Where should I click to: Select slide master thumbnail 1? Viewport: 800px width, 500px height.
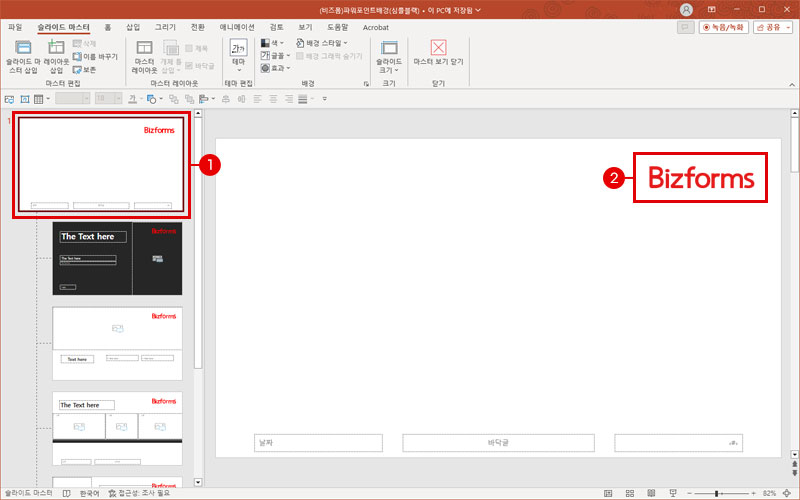(101, 164)
